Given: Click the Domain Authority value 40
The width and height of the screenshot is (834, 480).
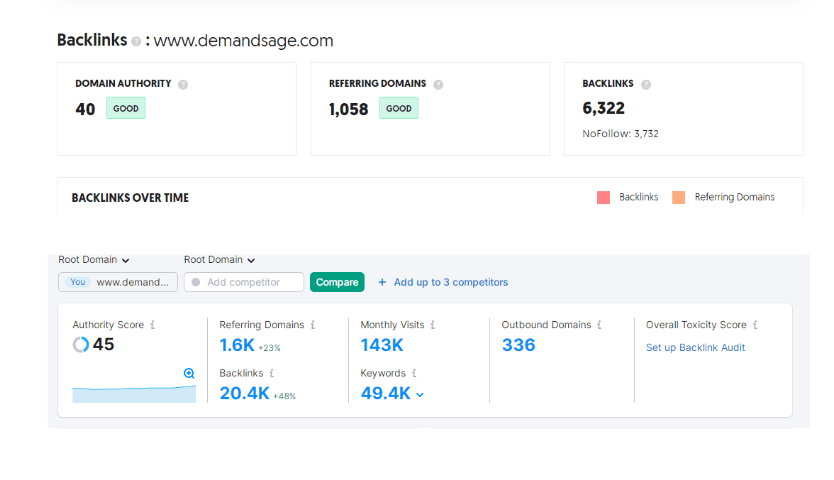Looking at the screenshot, I should (85, 109).
